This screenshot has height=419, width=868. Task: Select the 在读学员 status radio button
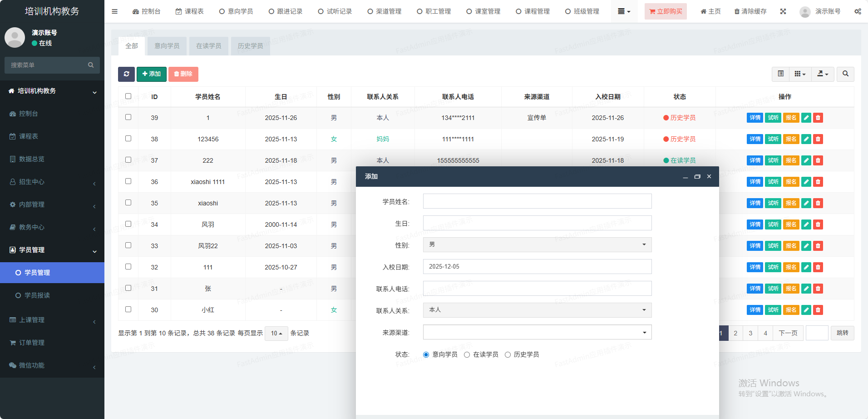coord(467,355)
